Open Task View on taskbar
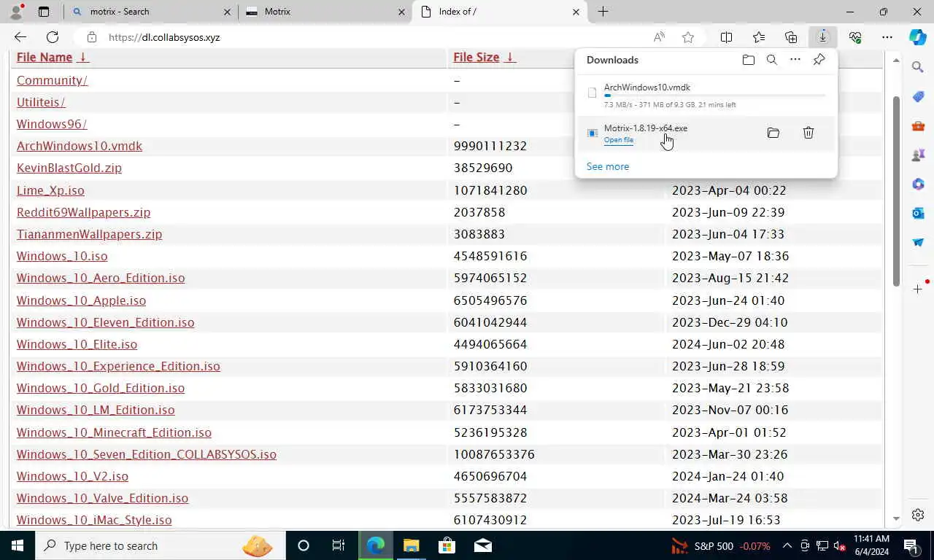This screenshot has width=934, height=560. (x=339, y=545)
